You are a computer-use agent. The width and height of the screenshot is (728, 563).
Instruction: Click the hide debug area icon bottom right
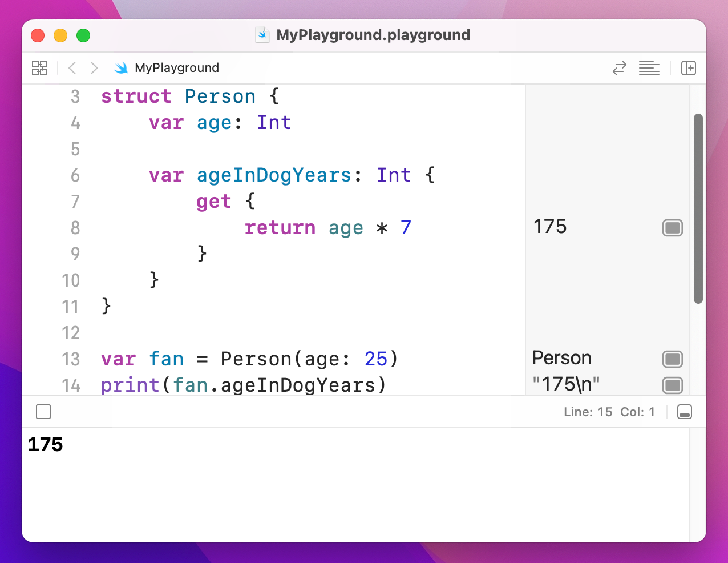684,412
